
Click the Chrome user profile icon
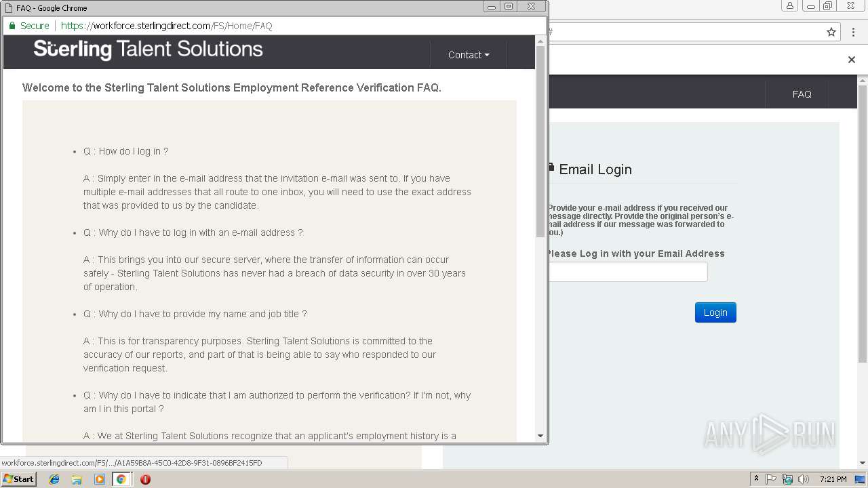tap(790, 6)
